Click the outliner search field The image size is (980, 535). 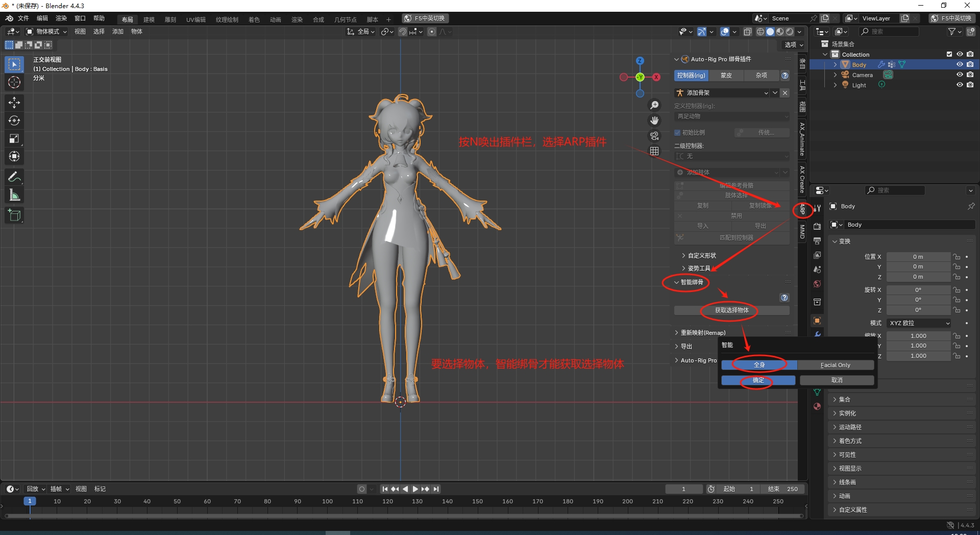click(x=889, y=32)
